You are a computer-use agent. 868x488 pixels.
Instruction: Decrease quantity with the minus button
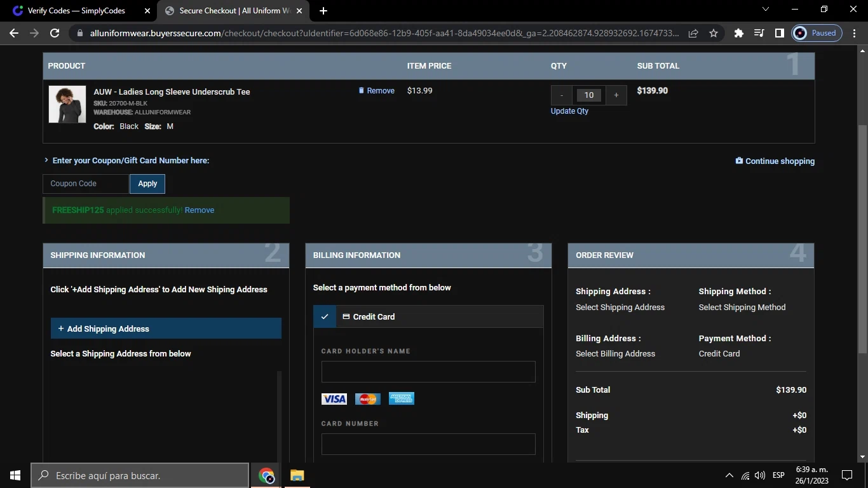click(x=562, y=95)
